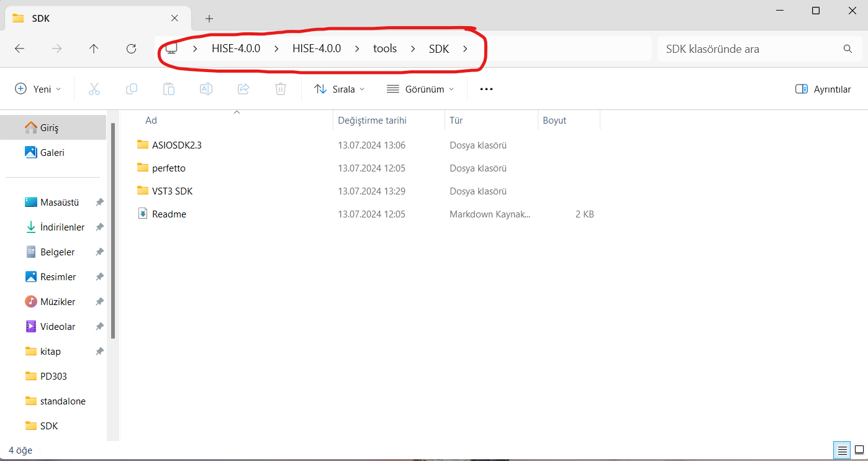Click the Markdown Kaynak type cell
The image size is (868, 461).
pos(490,214)
